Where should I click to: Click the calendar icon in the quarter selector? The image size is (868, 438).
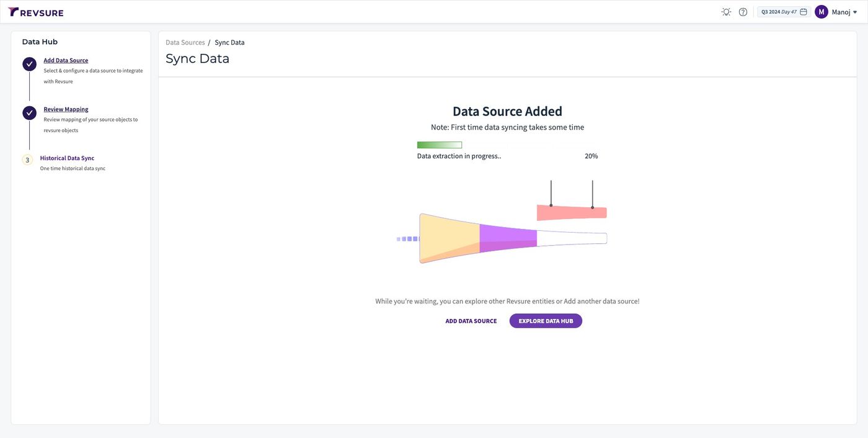coord(804,12)
